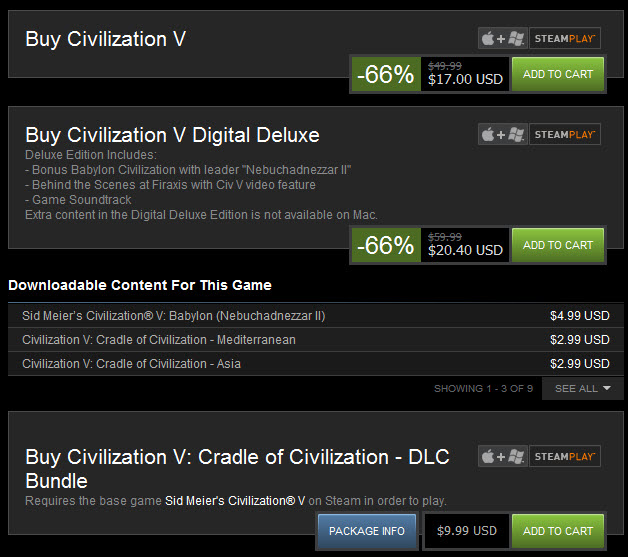Click the $17.00 USD discounted price
Viewport: 628px width, 557px height.
[465, 79]
